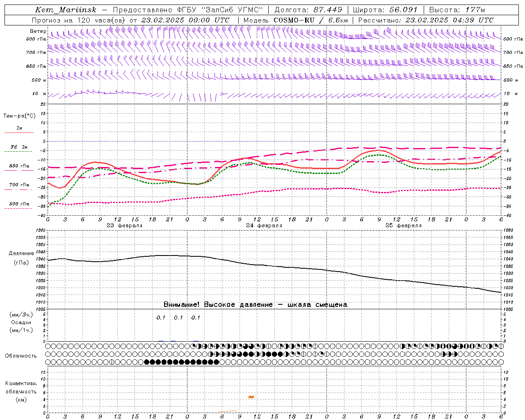Click the Kem_Mariinsk station title
525x420 pixels.
coord(66,10)
